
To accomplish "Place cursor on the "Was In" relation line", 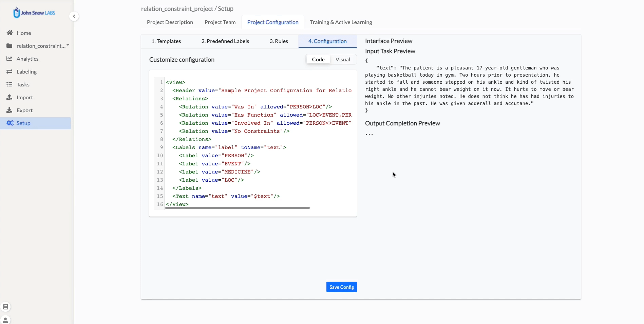I will point(255,107).
